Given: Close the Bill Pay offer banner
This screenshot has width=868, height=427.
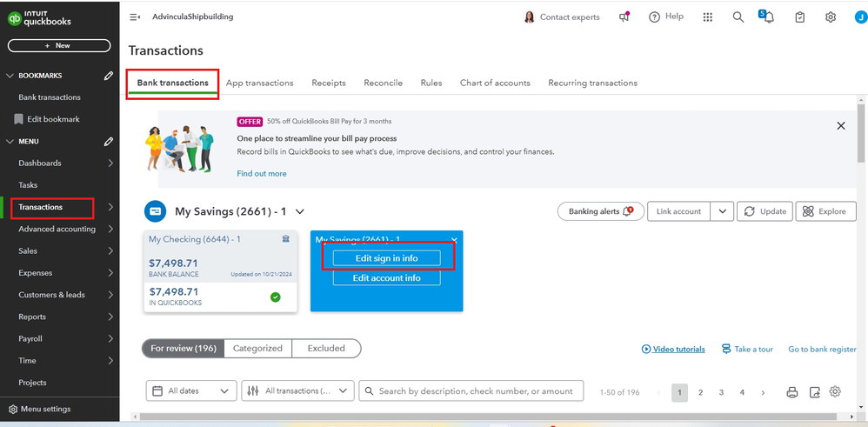Looking at the screenshot, I should (841, 126).
